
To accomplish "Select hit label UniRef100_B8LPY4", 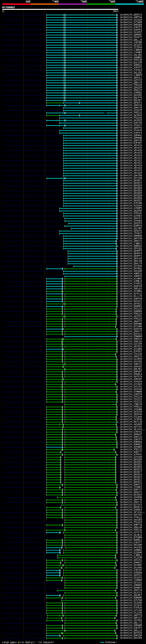I will point(131,98).
